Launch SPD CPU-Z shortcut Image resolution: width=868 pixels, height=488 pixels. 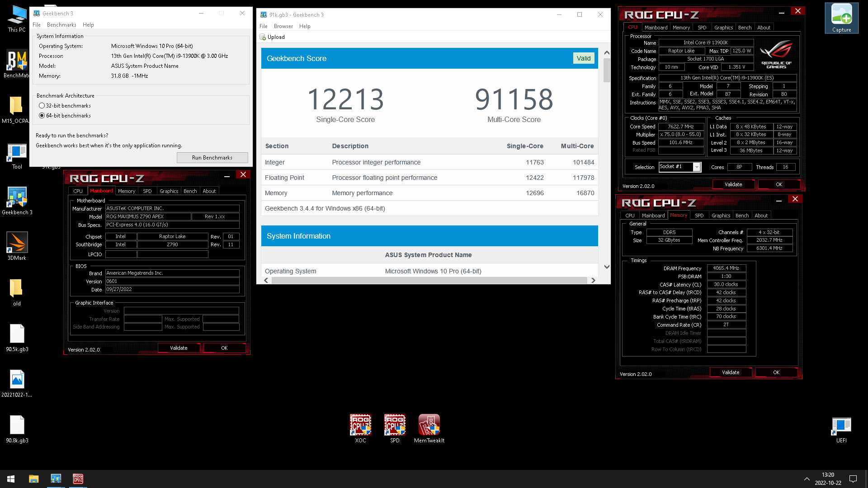coord(395,428)
